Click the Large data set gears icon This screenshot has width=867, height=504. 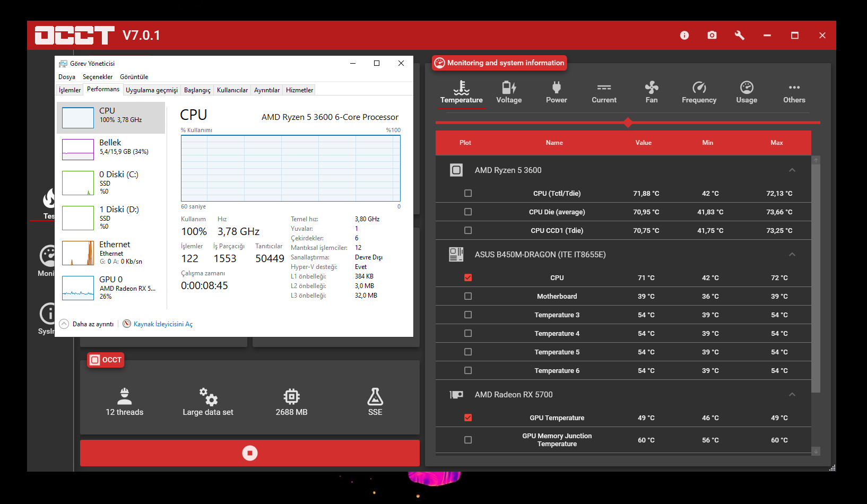[208, 396]
